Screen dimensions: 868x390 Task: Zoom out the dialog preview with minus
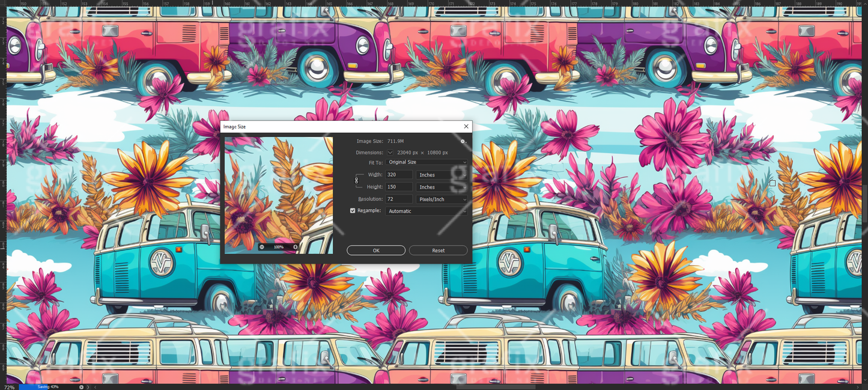coord(262,247)
